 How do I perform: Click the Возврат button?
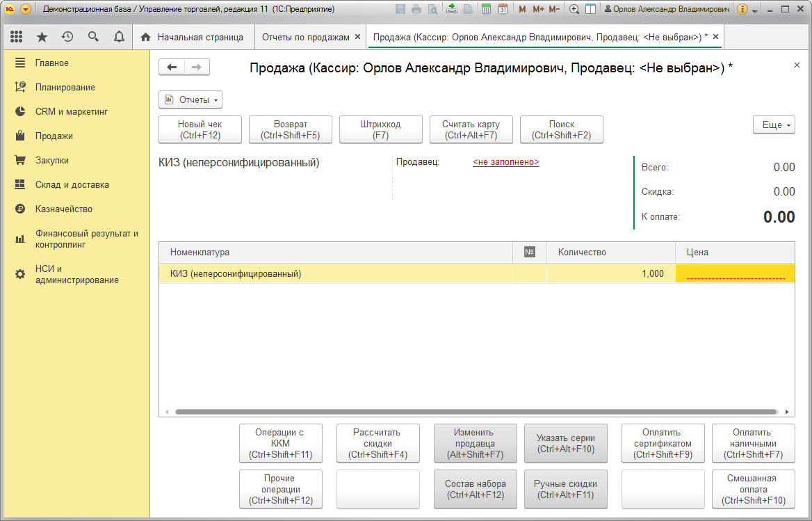click(291, 129)
